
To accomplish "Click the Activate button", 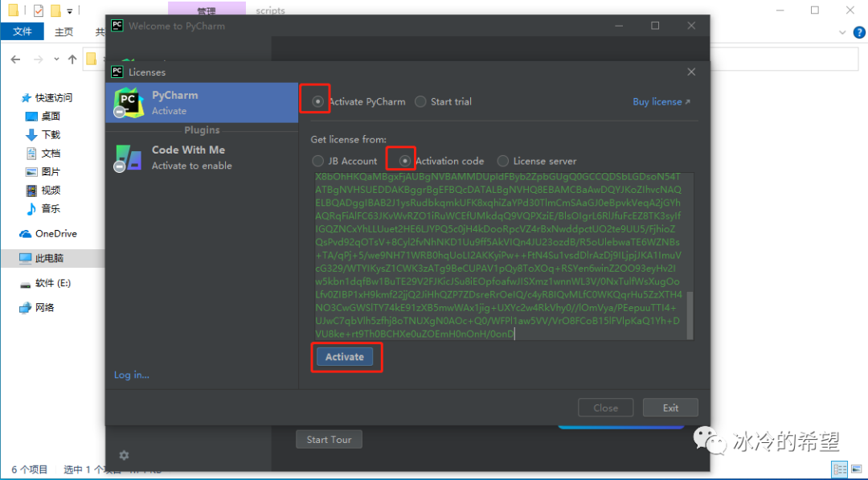I will [344, 357].
